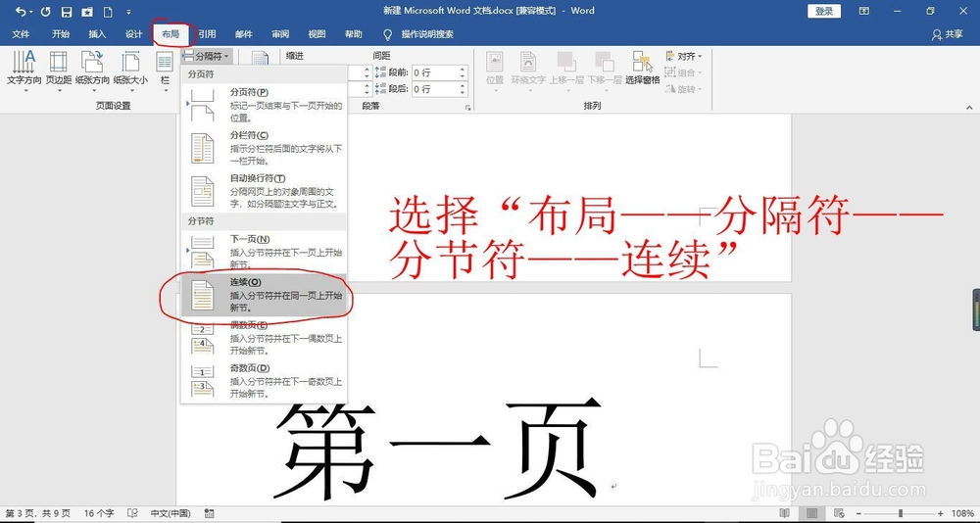Open the 文字方向 text direction tool
This screenshot has width=980, height=523.
[24, 71]
